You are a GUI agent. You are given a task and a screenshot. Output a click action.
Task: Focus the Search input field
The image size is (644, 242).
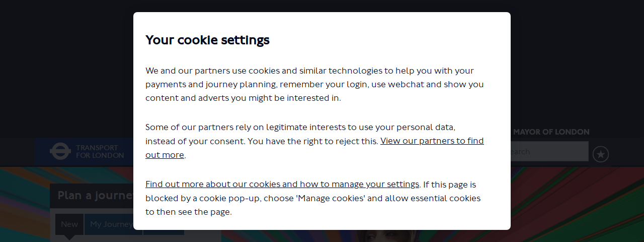[x=549, y=151]
